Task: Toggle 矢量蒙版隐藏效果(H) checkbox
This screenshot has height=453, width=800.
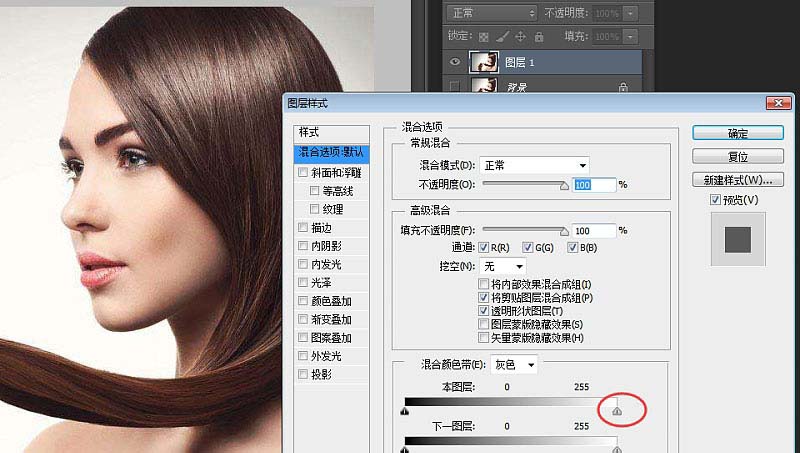Action: pyautogui.click(x=484, y=337)
